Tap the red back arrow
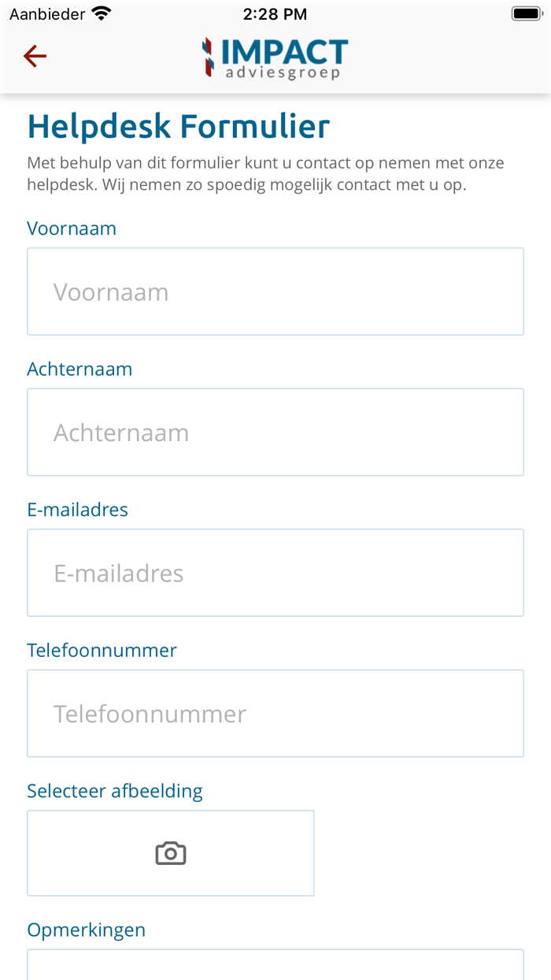Image resolution: width=551 pixels, height=980 pixels. point(34,56)
